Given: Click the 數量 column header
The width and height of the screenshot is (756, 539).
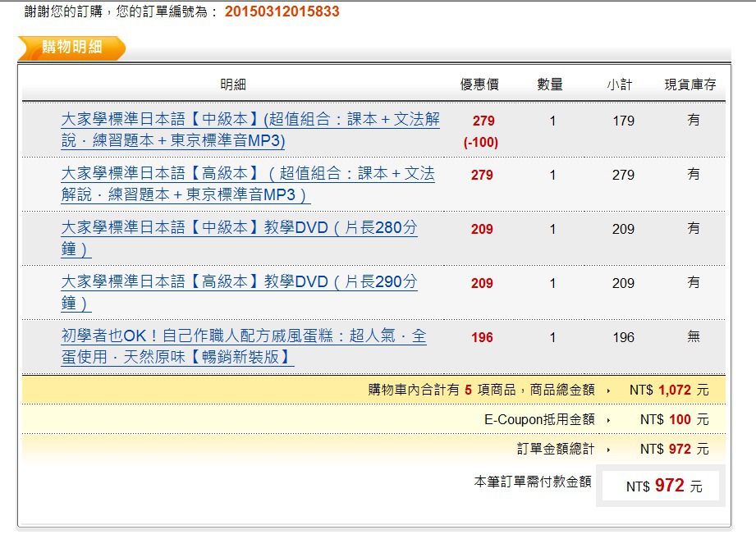Looking at the screenshot, I should [550, 85].
